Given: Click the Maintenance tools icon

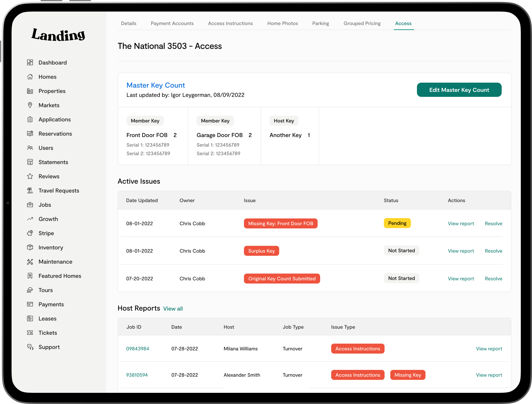Looking at the screenshot, I should (x=30, y=262).
